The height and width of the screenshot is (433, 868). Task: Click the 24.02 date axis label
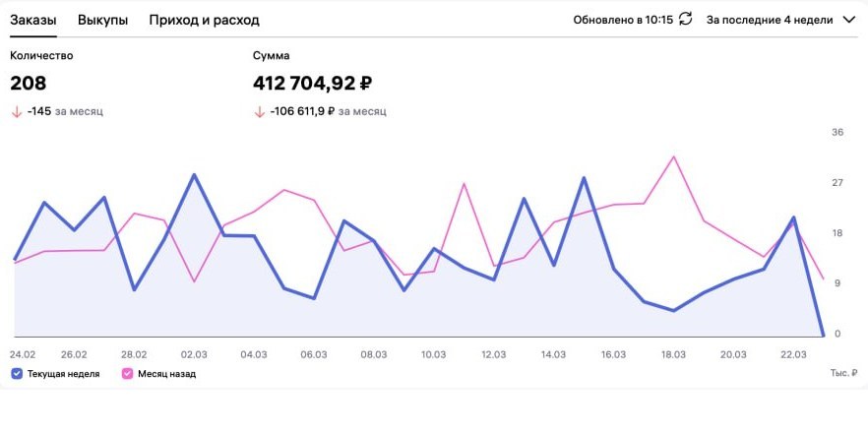22,354
